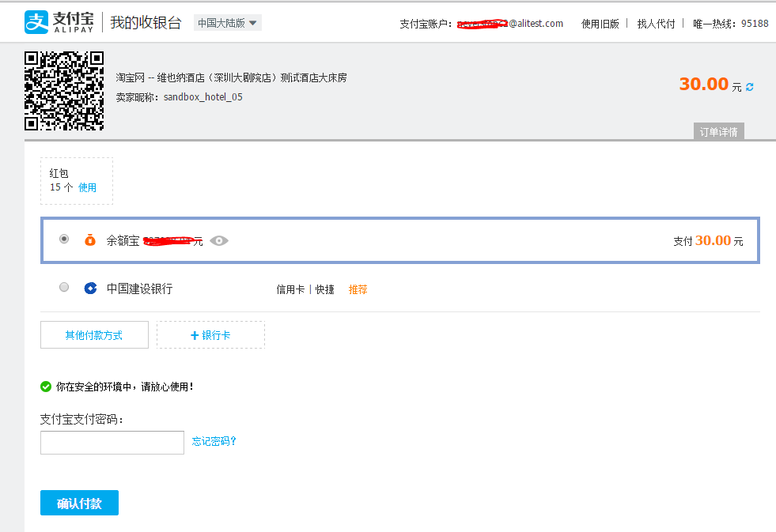Viewport: 776px width, 532px height.
Task: Click the + 银行卡 add card button
Action: coord(211,334)
